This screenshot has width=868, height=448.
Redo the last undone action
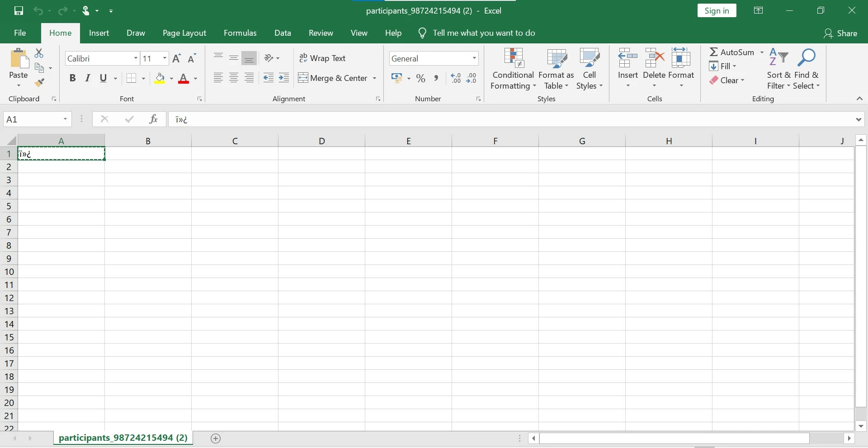[x=63, y=10]
